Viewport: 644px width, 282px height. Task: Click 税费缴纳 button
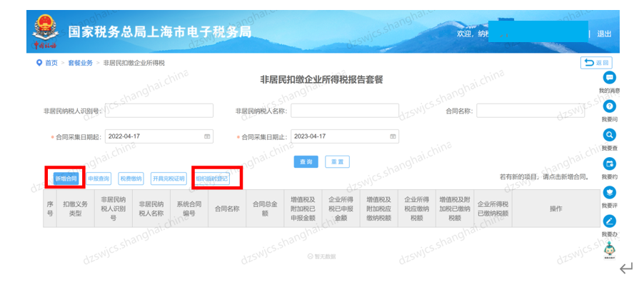point(131,178)
